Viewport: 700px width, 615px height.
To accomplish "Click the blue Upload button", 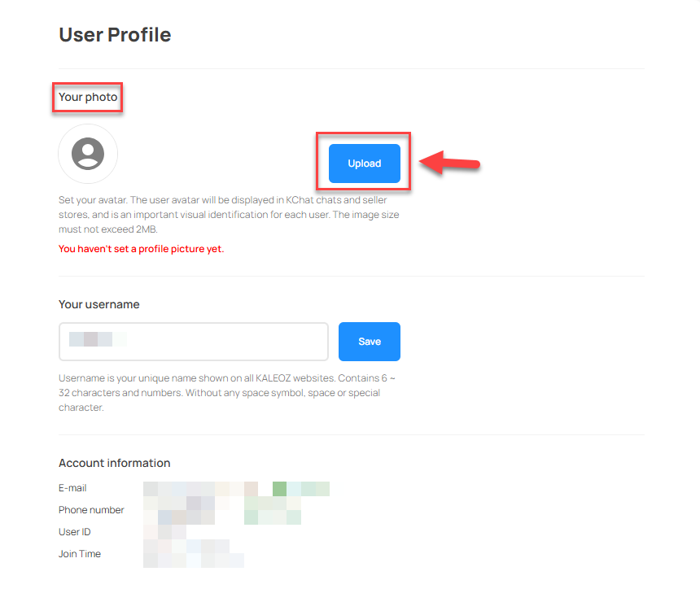I will [365, 164].
